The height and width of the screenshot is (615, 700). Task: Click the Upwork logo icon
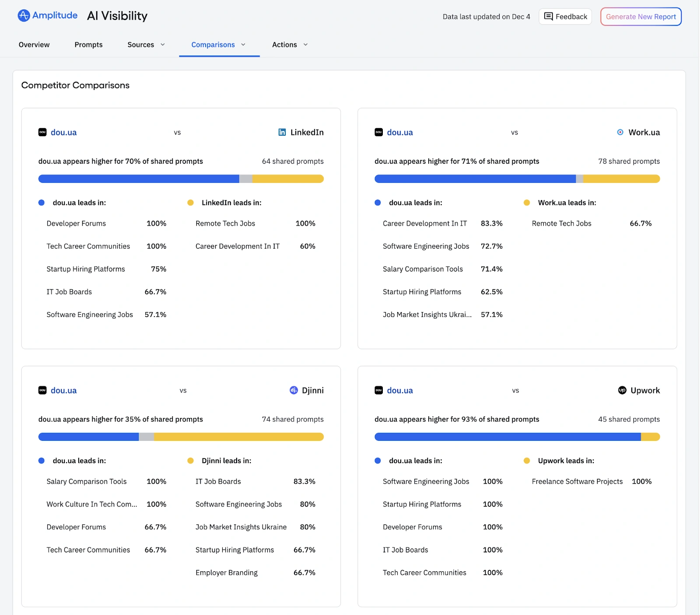pos(622,390)
